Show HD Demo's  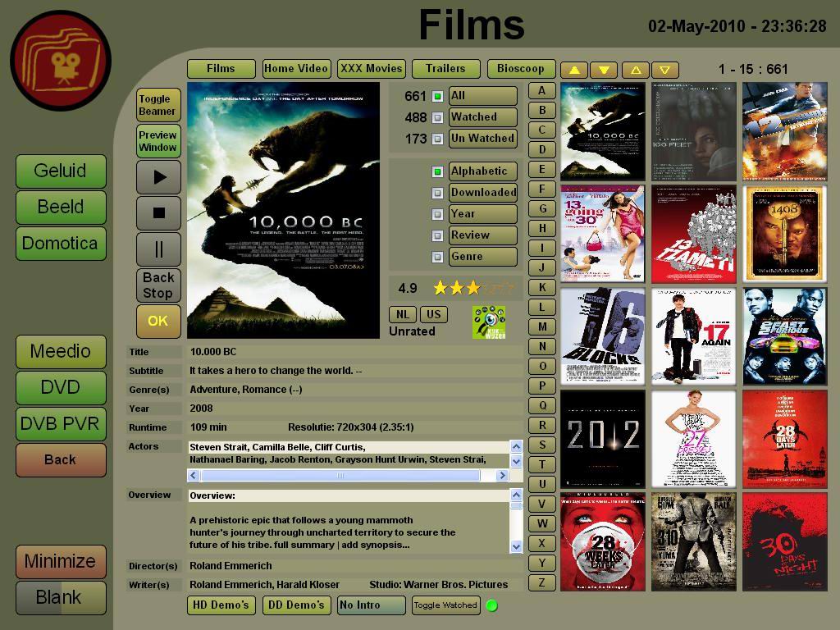pos(221,605)
